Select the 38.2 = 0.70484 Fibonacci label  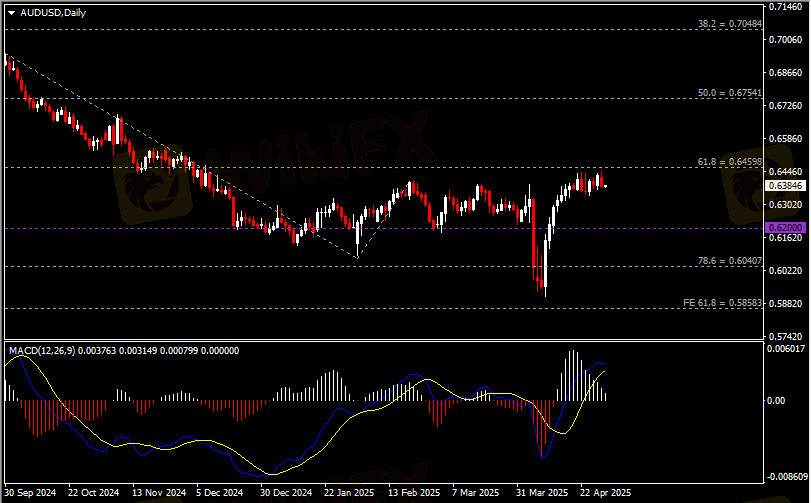click(x=729, y=23)
